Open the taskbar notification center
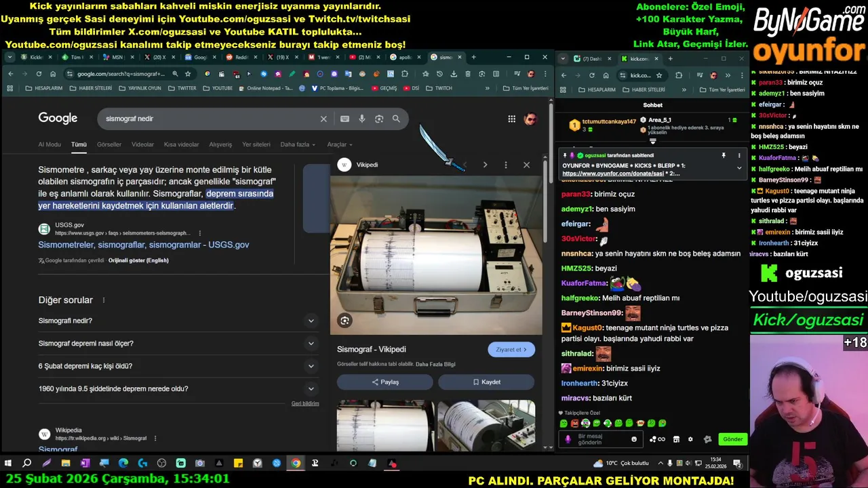The image size is (868, 488). tap(736, 464)
